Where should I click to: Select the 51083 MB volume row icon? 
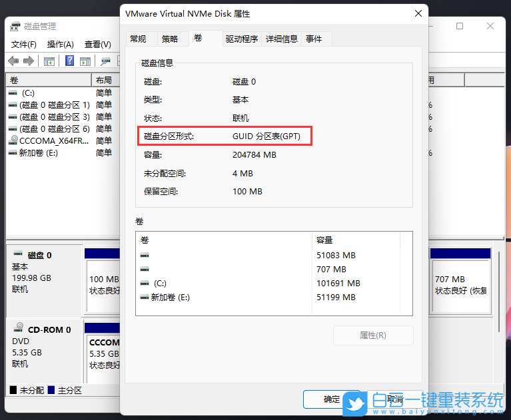[x=145, y=255]
